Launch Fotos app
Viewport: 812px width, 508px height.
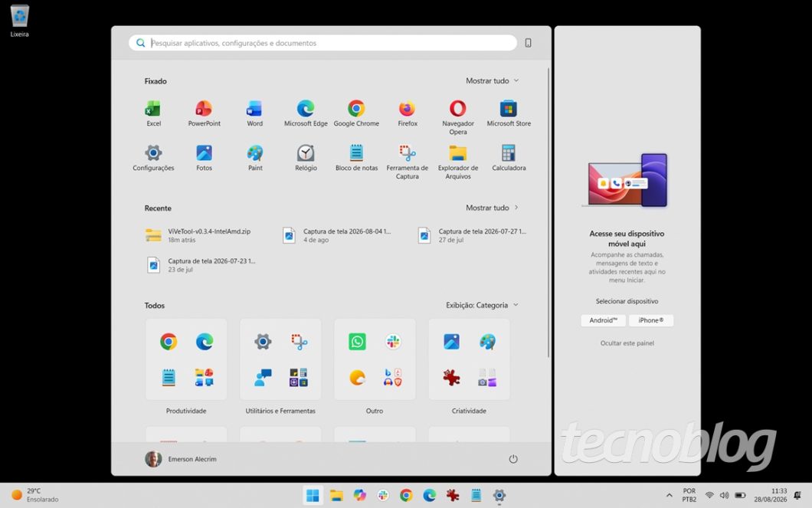[204, 157]
